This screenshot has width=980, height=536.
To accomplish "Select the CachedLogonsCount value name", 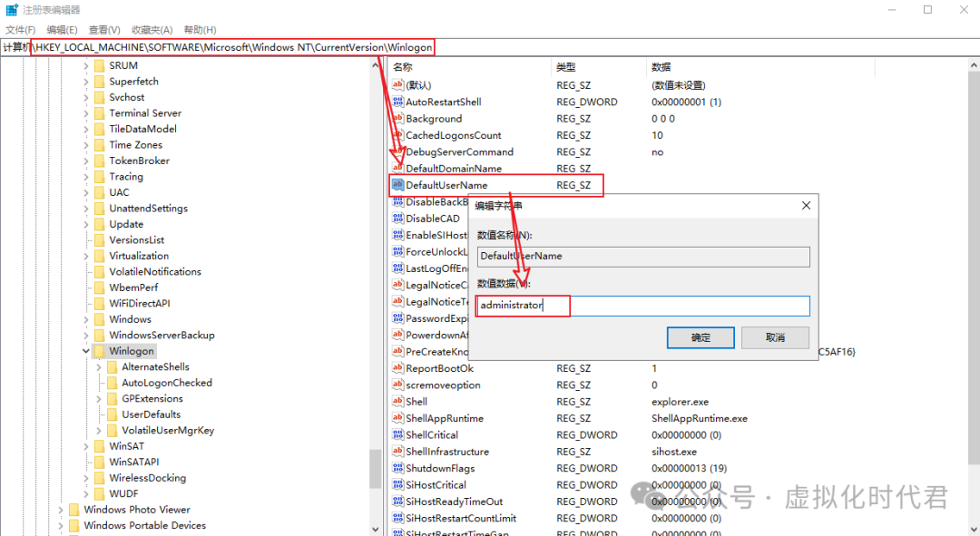I will pos(453,135).
